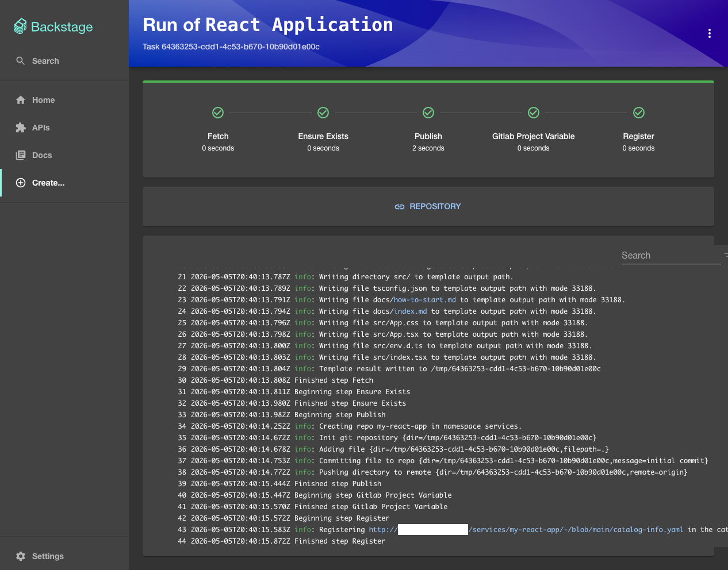This screenshot has height=570, width=728.
Task: Open the three-dot menu in header
Action: (x=710, y=33)
